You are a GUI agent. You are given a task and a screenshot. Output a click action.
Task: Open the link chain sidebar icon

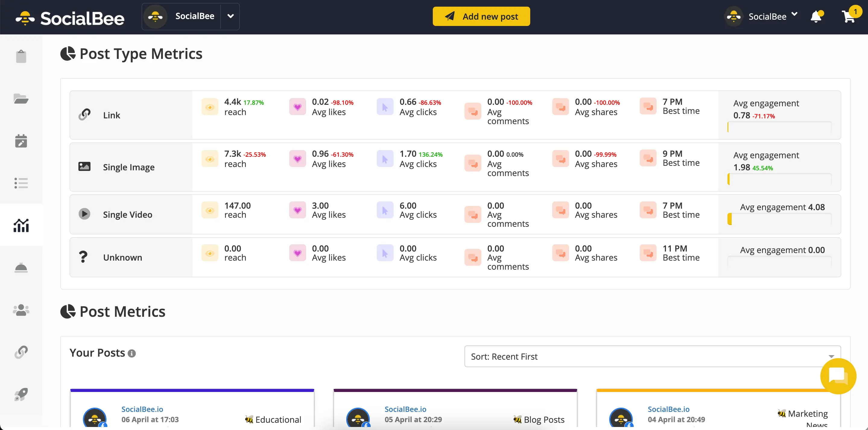coord(21,352)
